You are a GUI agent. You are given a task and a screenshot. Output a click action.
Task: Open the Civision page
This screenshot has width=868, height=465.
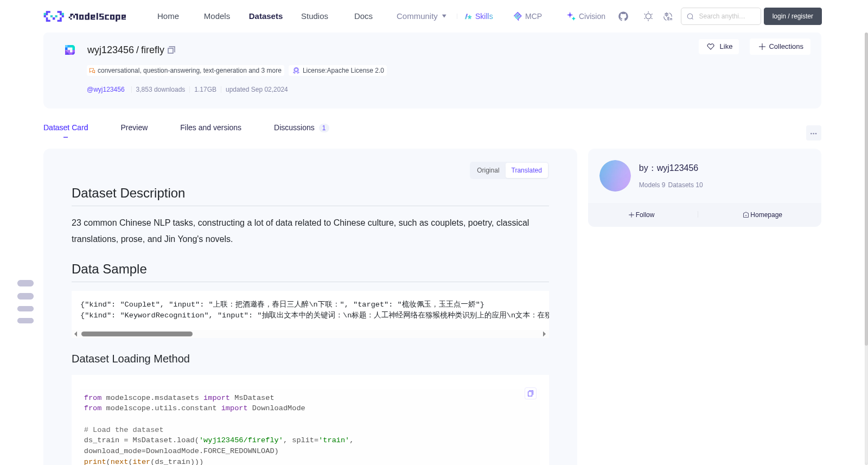pos(586,16)
